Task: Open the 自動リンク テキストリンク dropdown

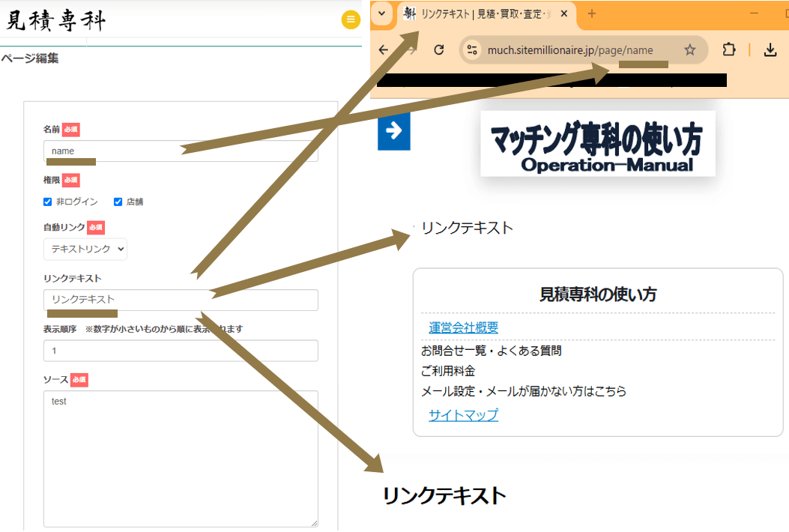Action: (x=85, y=249)
